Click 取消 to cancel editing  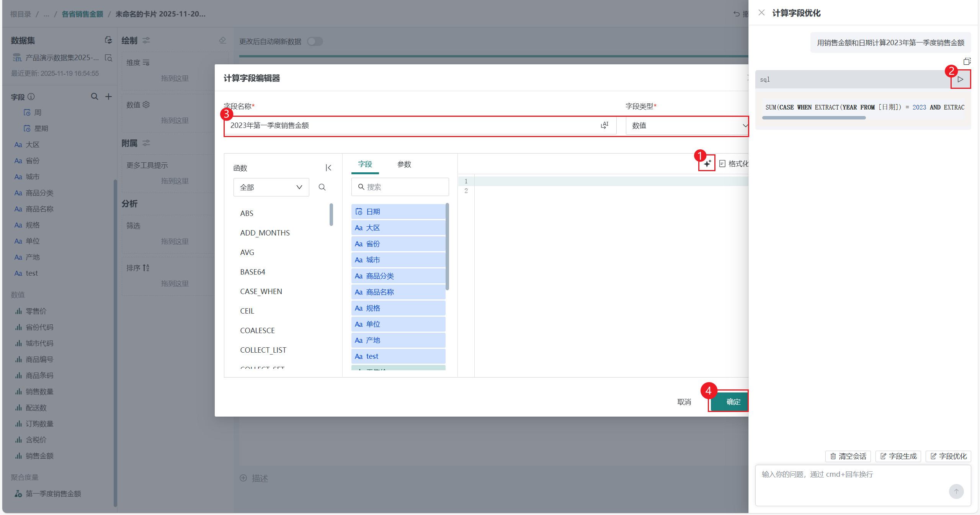pos(684,402)
